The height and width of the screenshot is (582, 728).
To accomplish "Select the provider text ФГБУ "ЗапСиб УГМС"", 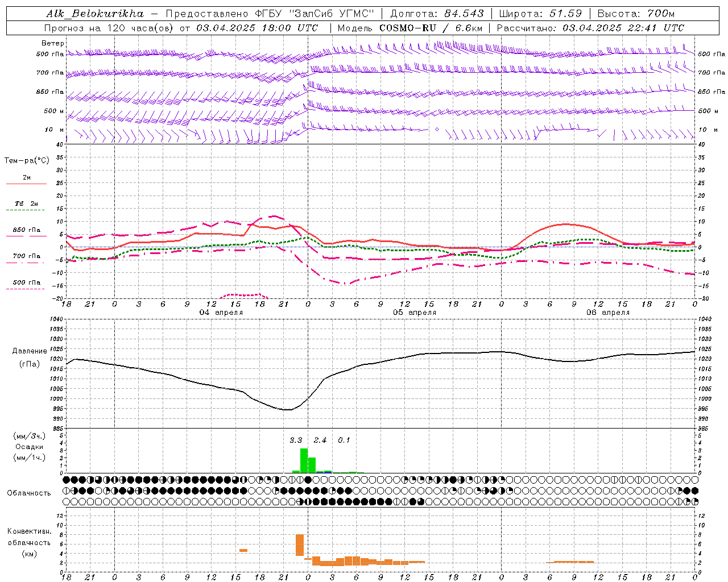I will point(316,14).
